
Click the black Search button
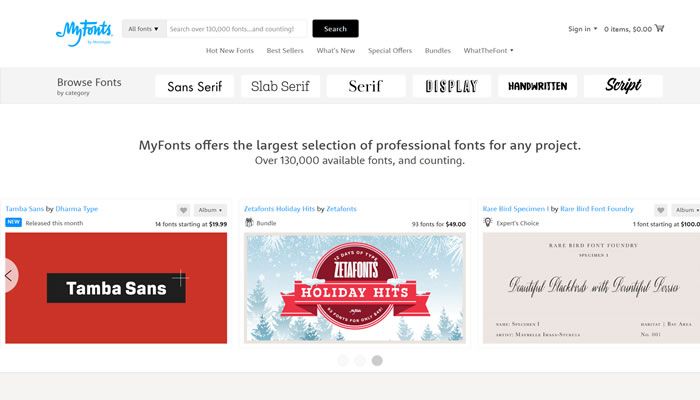[x=335, y=29]
